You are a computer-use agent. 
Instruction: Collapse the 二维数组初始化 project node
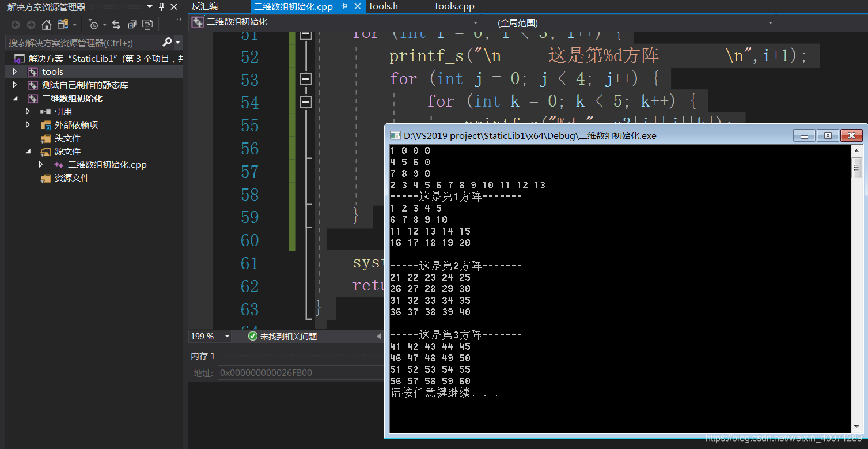click(15, 99)
